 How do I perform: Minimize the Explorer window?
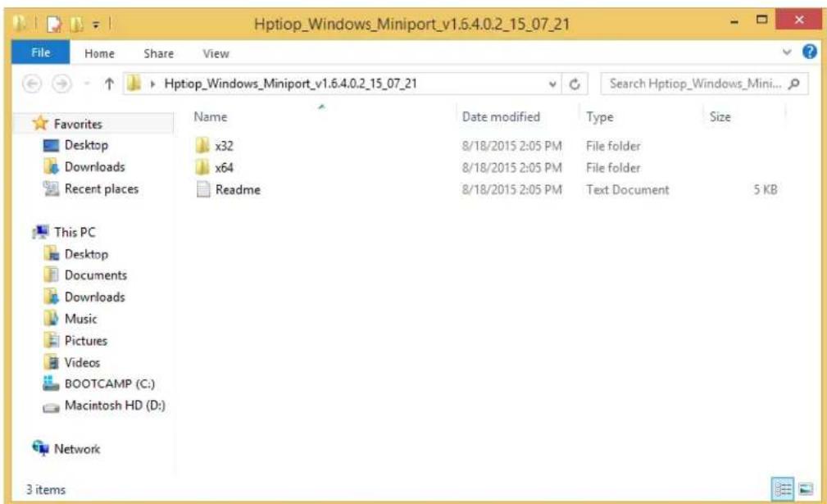coord(734,21)
